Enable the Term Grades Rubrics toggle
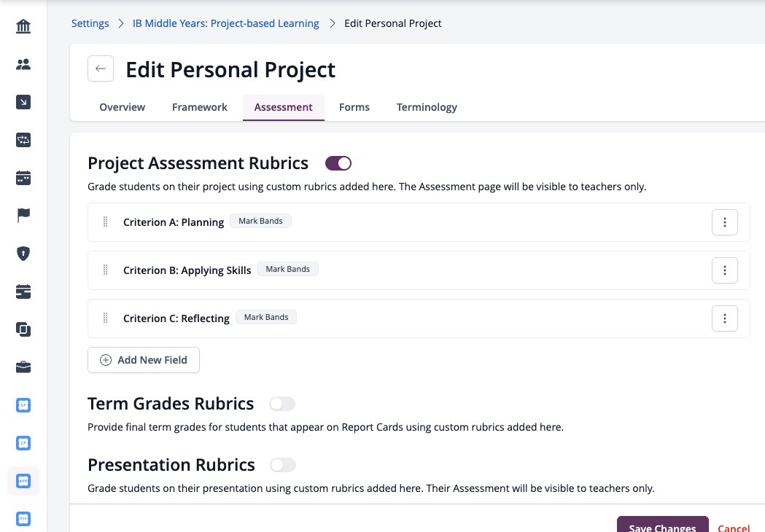 click(282, 404)
